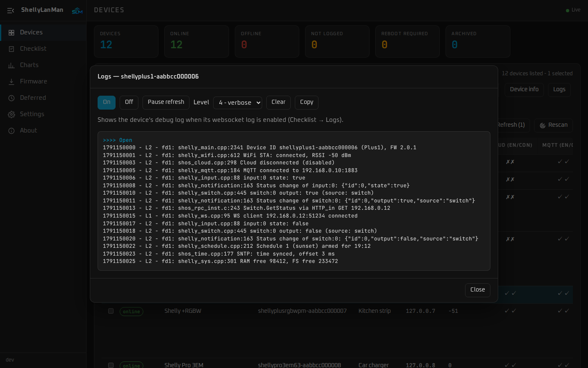Click Pause refresh button

[166, 102]
